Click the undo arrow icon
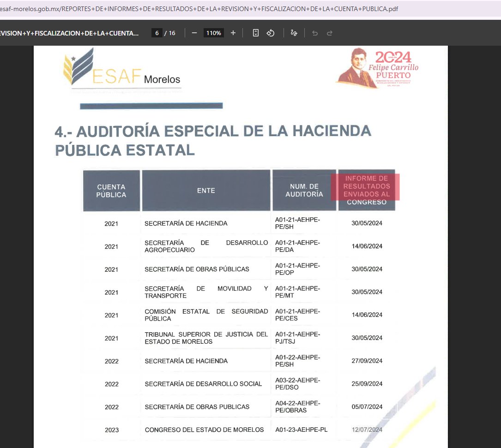Viewport: 501px width, 448px height. point(315,33)
